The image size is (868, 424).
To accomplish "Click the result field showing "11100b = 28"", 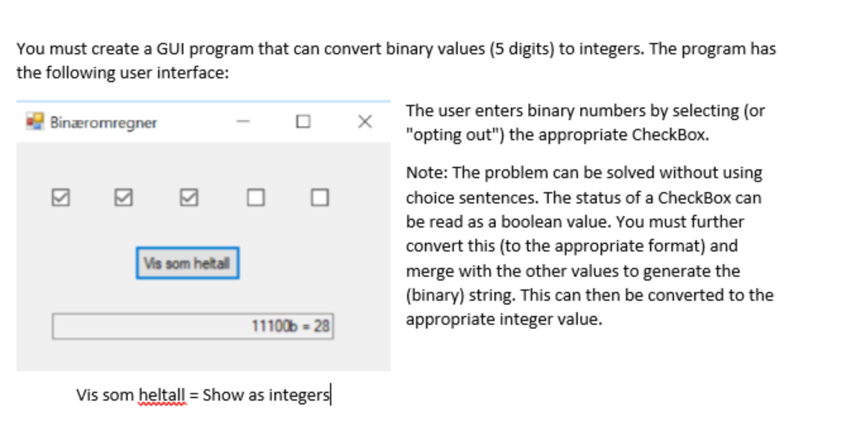I will (x=193, y=326).
